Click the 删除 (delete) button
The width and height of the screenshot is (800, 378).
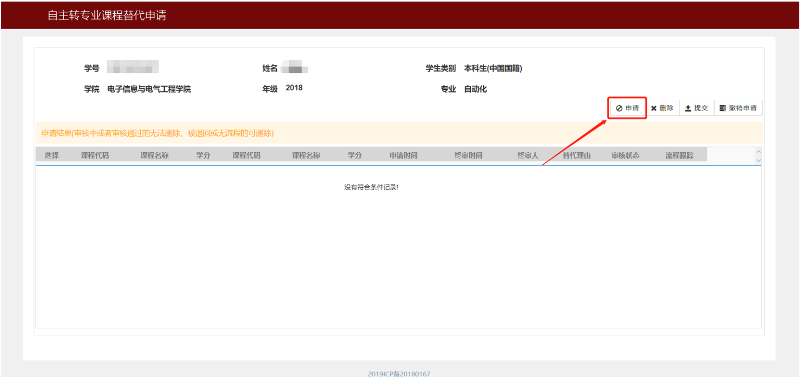point(662,108)
